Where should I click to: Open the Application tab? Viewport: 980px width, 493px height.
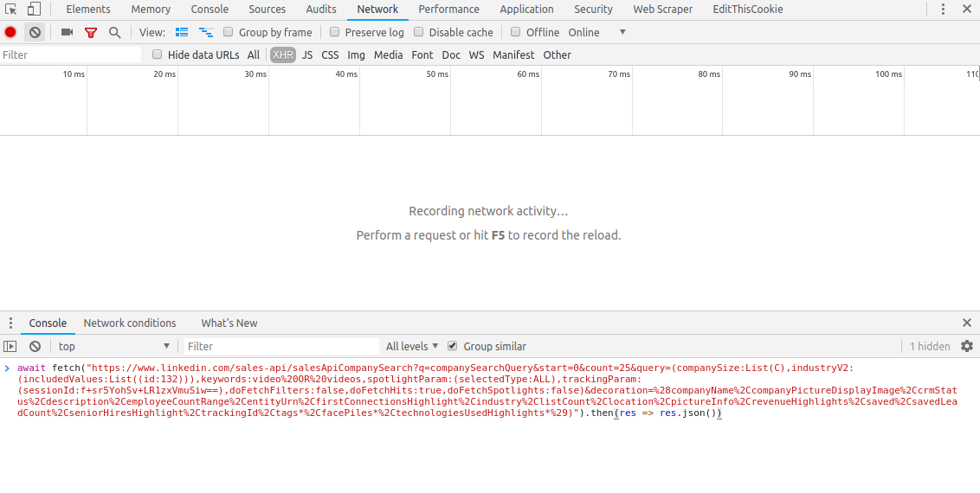[527, 10]
